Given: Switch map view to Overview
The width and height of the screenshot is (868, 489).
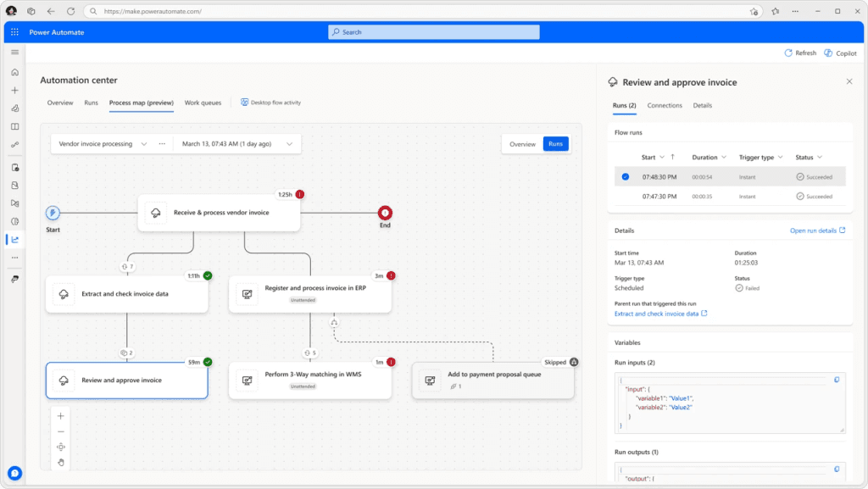Looking at the screenshot, I should click(x=522, y=144).
